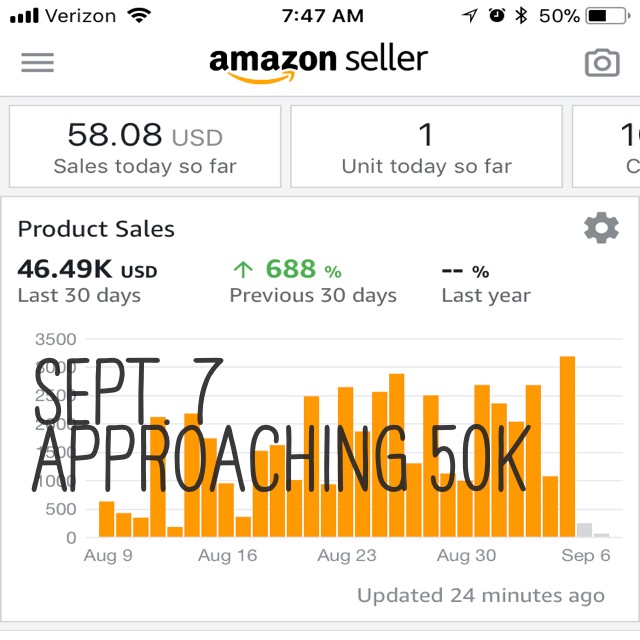Tap the Aug 23 axis label

[x=347, y=556]
